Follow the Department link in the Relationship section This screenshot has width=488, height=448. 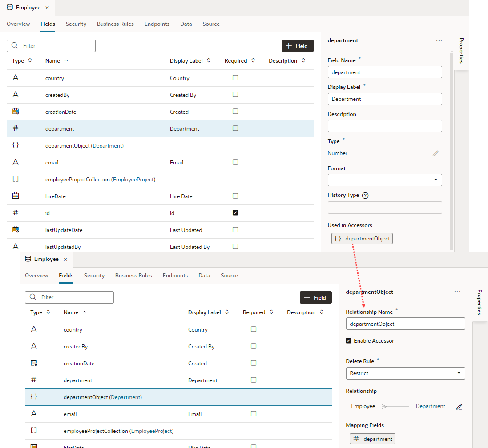431,406
